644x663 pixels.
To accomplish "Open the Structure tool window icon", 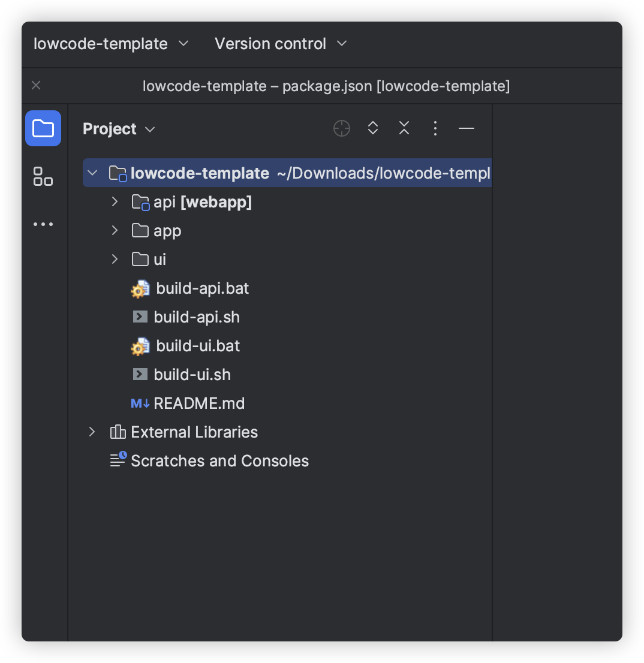I will [x=43, y=176].
